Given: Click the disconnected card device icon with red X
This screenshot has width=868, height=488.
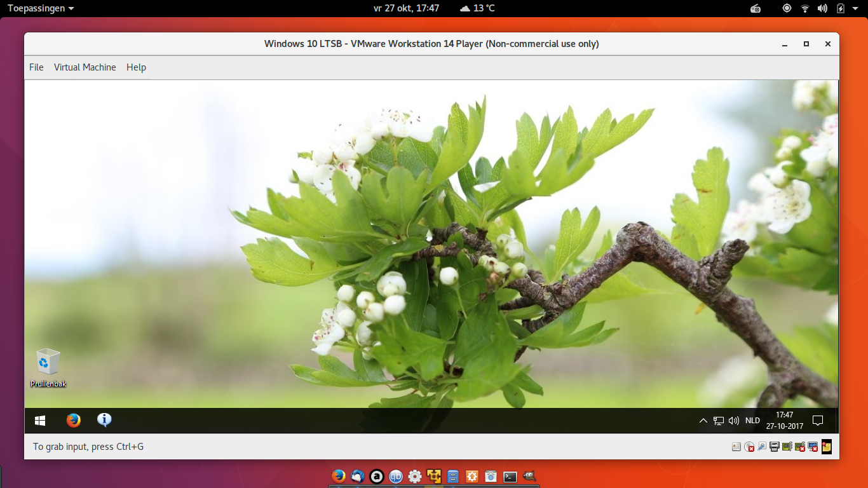Looking at the screenshot, I should click(x=800, y=447).
